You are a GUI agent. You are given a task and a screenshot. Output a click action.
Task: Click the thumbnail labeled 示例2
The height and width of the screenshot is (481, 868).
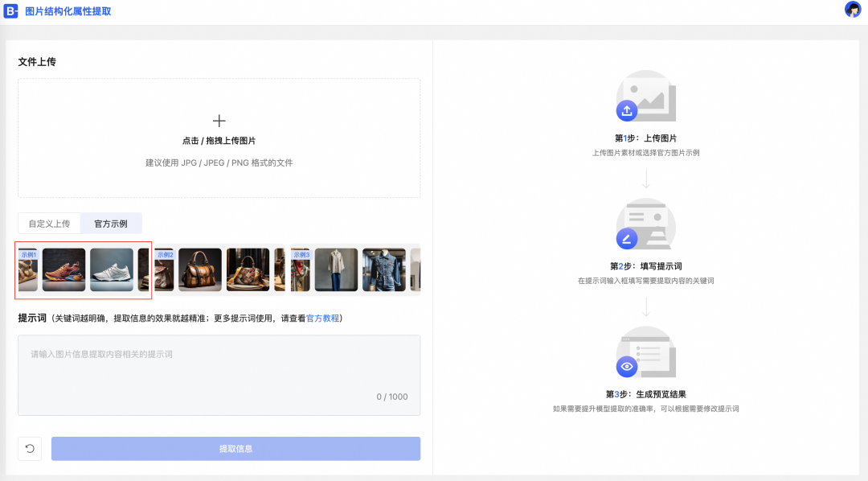pyautogui.click(x=164, y=270)
